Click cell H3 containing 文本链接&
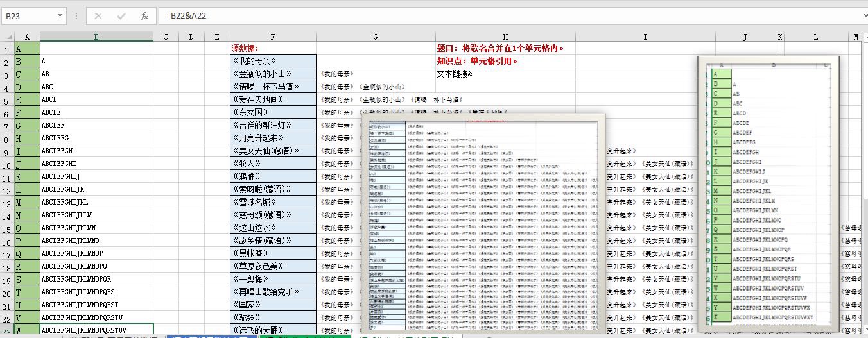Viewport: 868px width, 338px height. pos(505,74)
